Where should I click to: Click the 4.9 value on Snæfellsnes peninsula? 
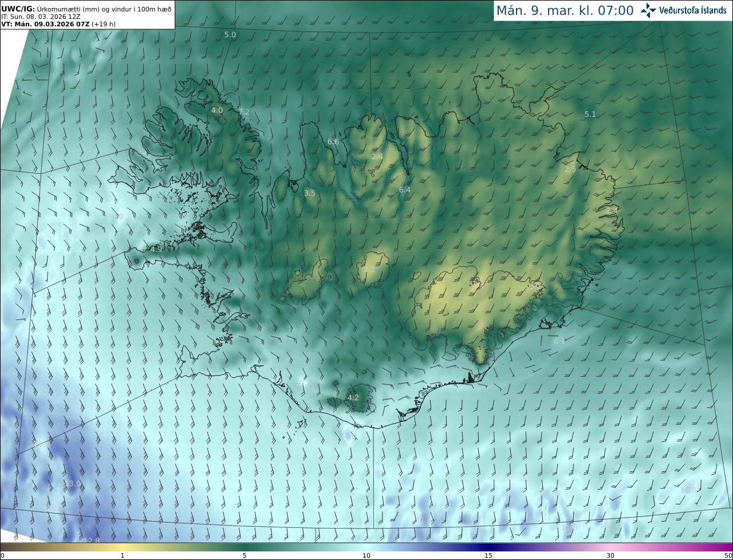(156, 249)
